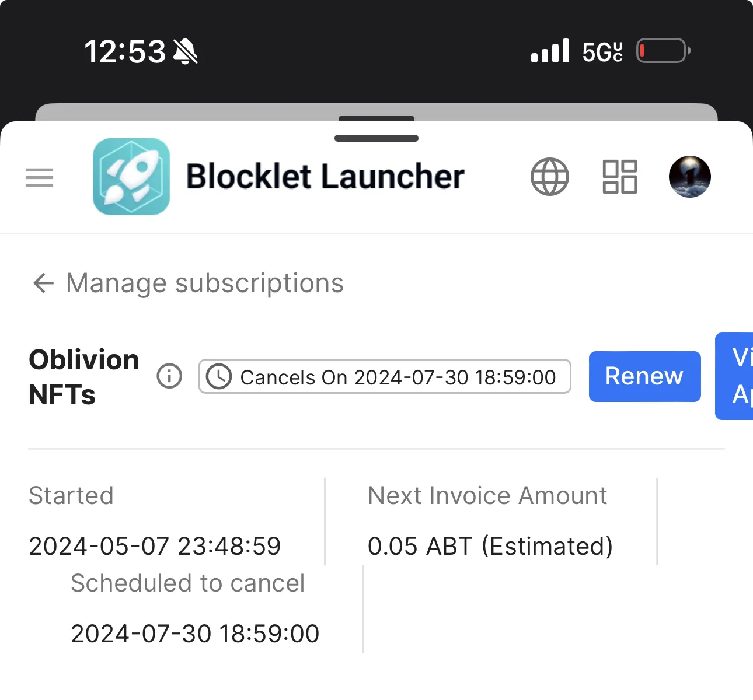Open the user avatar profile menu
The height and width of the screenshot is (700, 753).
pos(689,177)
